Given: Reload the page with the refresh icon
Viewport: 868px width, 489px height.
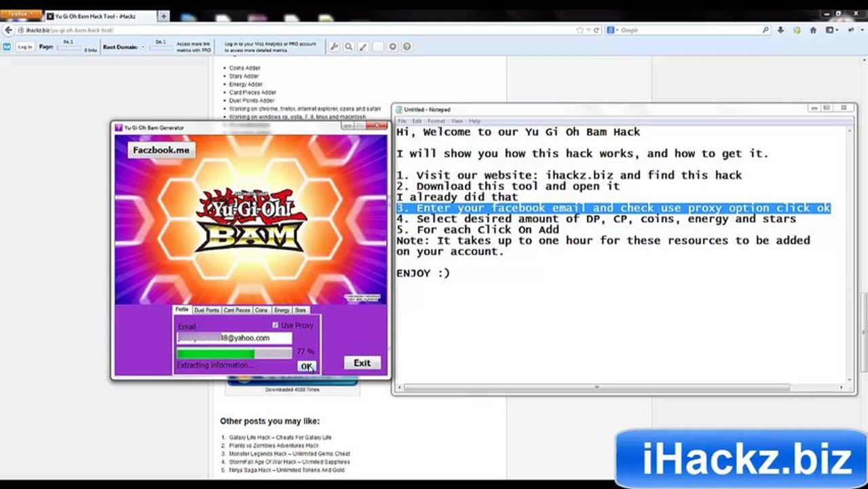Looking at the screenshot, I should [597, 31].
